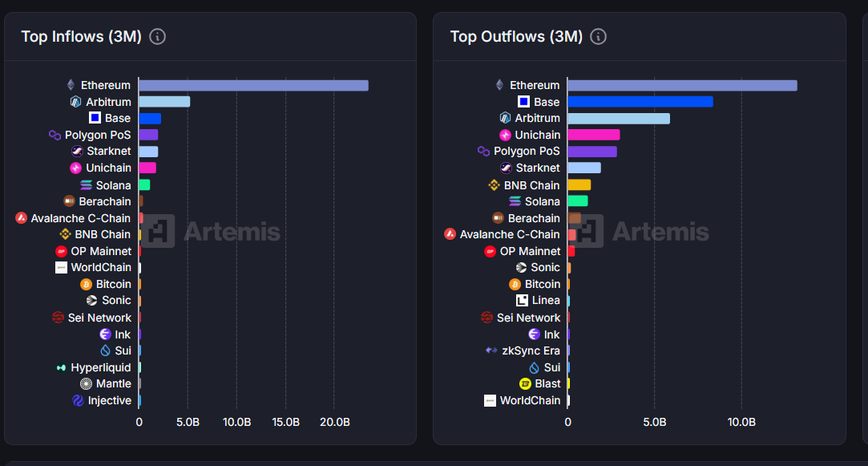Screen dimensions: 868x466
Task: Select the "Bitcoin" label in Top Inflows
Action: point(114,284)
